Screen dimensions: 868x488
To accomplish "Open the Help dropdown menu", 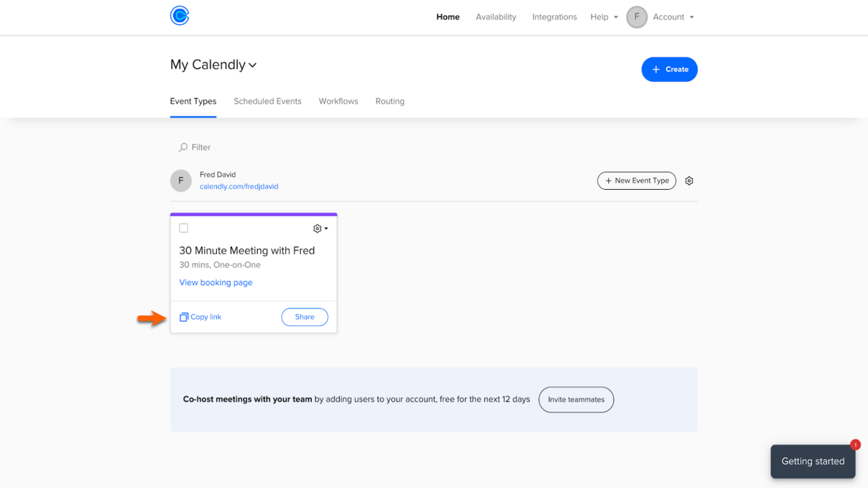I will coord(604,17).
